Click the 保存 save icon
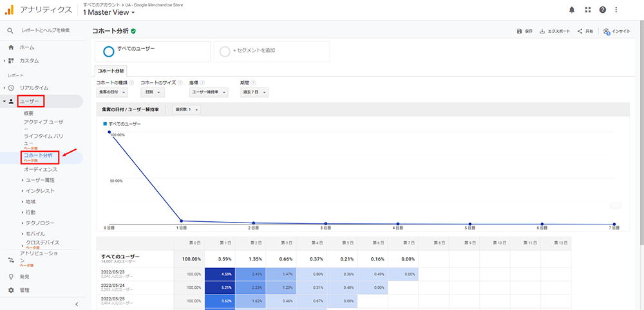 (519, 31)
